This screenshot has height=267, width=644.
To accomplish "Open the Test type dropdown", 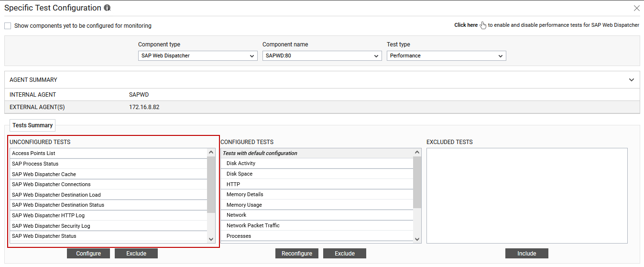I will [x=447, y=56].
